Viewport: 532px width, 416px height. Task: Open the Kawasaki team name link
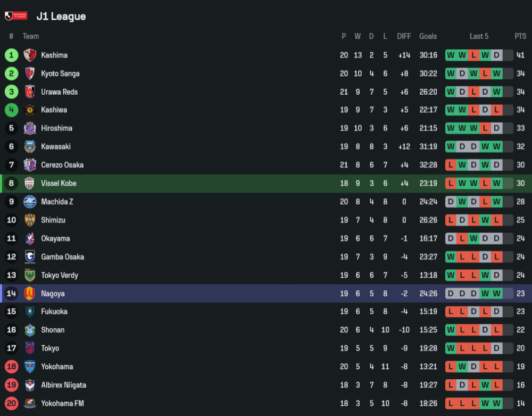click(56, 147)
